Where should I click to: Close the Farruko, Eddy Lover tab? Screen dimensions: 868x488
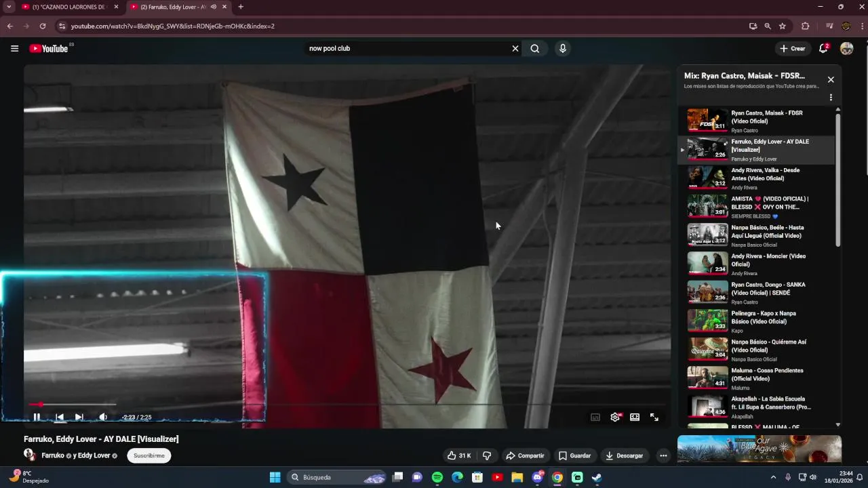click(224, 7)
